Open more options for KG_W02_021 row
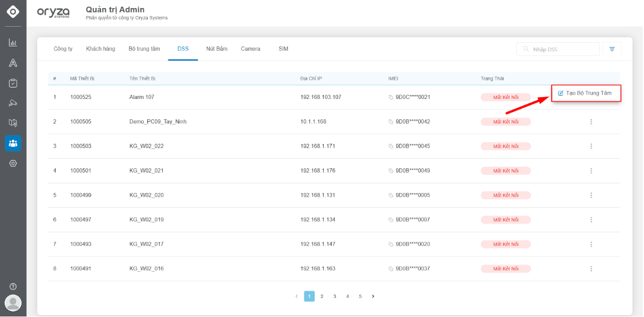This screenshot has width=644, height=317. (591, 171)
